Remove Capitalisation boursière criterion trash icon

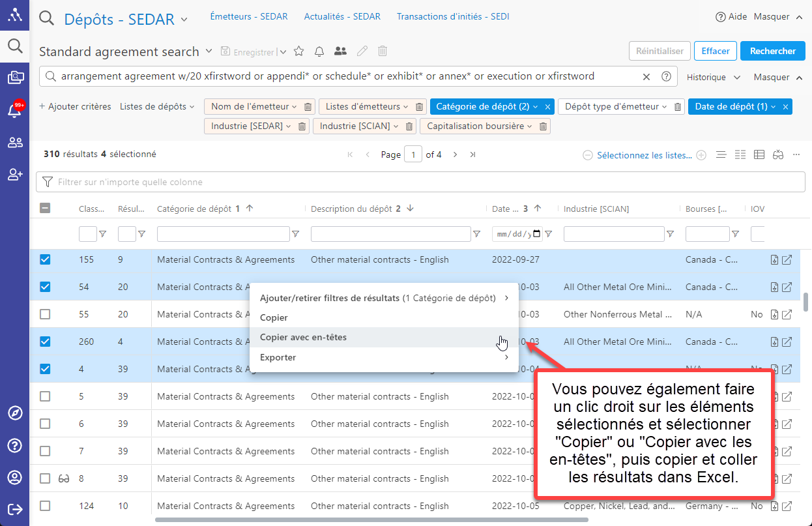[543, 126]
